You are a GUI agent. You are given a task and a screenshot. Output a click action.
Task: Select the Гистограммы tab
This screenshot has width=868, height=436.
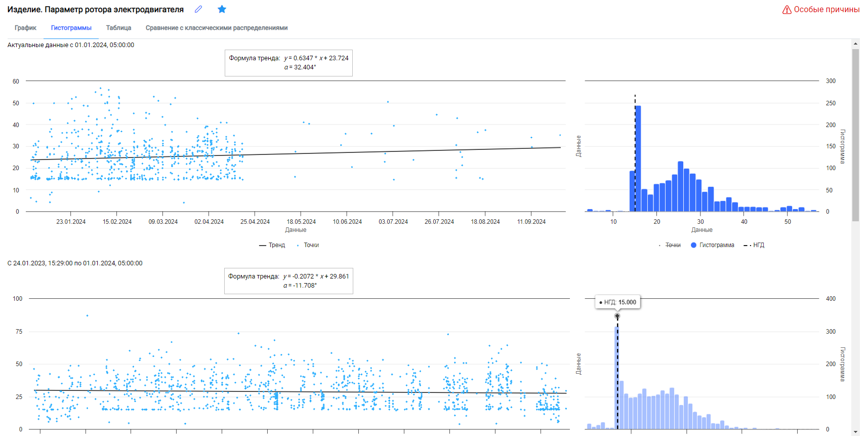71,28
